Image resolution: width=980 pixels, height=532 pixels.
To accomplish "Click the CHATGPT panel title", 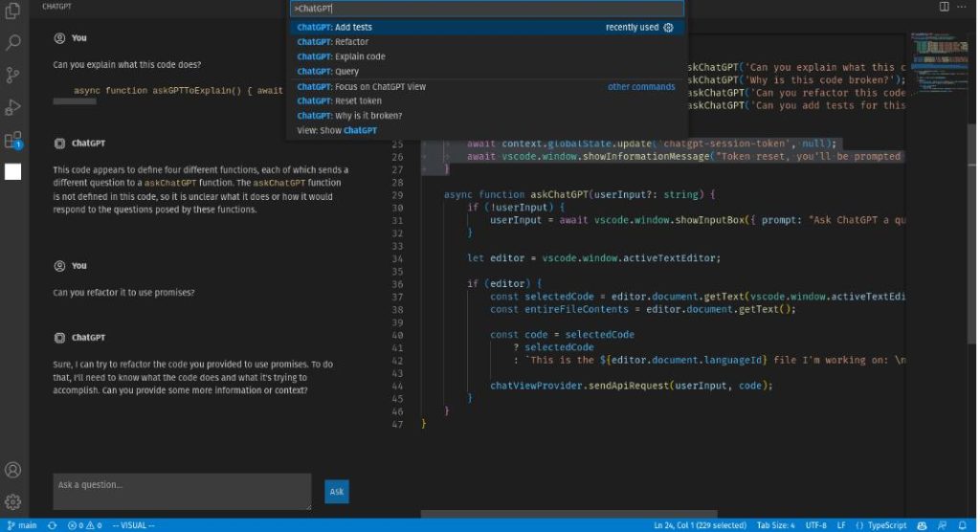I will 56,7.
